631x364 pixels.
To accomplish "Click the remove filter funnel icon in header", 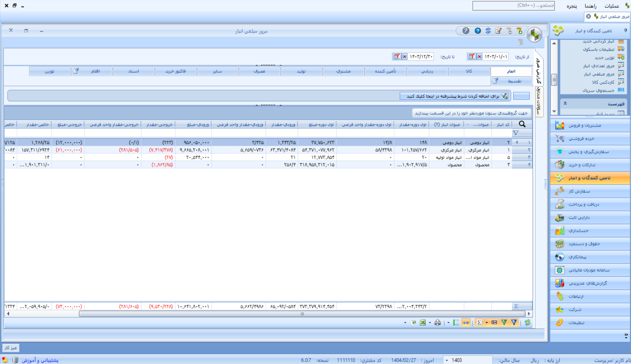I will click(509, 31).
